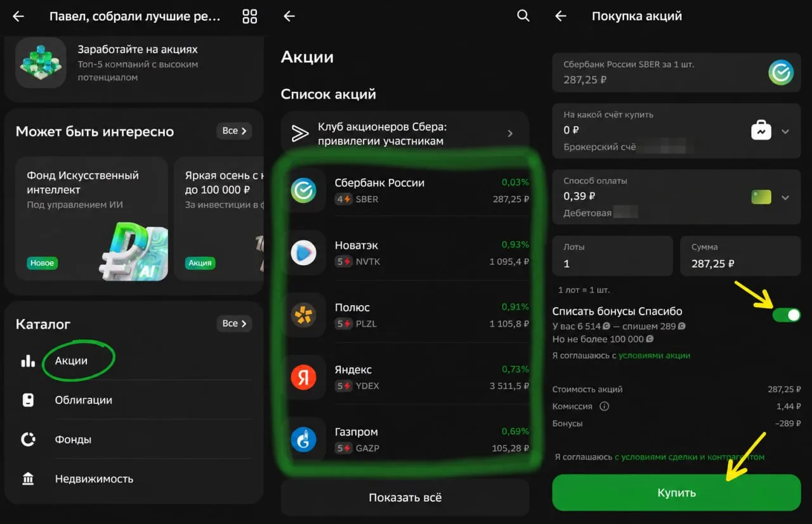Open the Облигации catalog icon

click(x=28, y=400)
